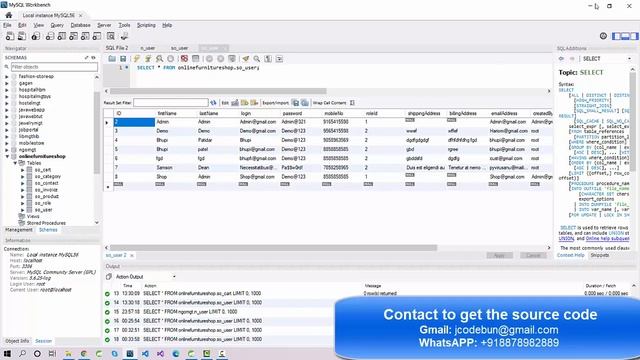Open the Database menu
The width and height of the screenshot is (640, 360).
[x=80, y=25]
